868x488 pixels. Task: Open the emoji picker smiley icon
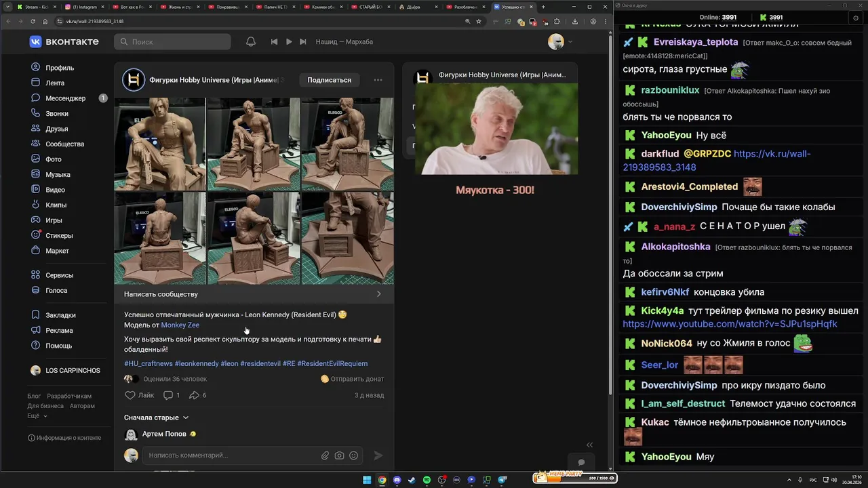(x=353, y=455)
